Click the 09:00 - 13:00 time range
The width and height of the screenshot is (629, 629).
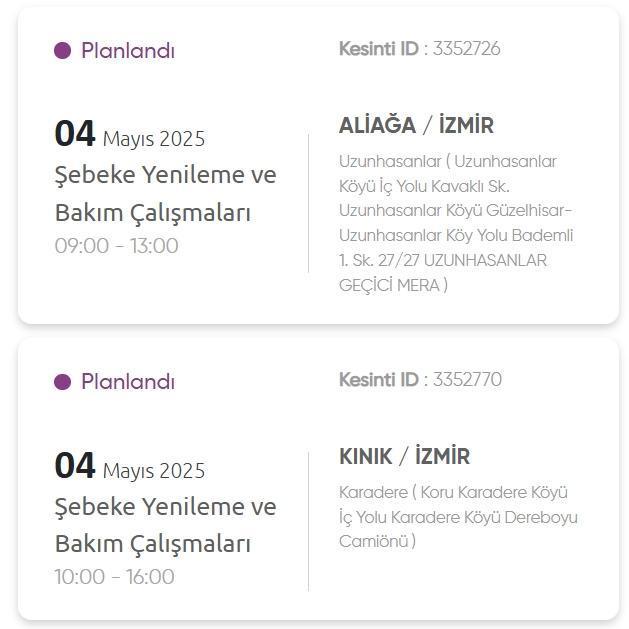[116, 246]
